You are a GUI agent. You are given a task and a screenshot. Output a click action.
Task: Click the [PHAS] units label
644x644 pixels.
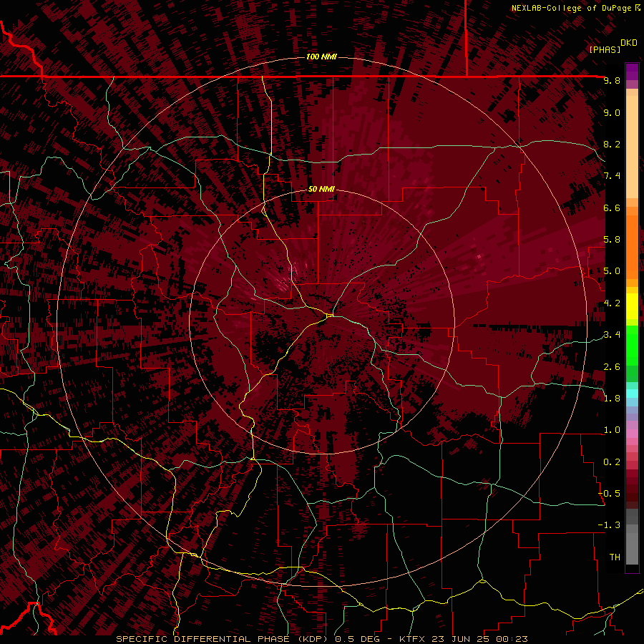[605, 49]
